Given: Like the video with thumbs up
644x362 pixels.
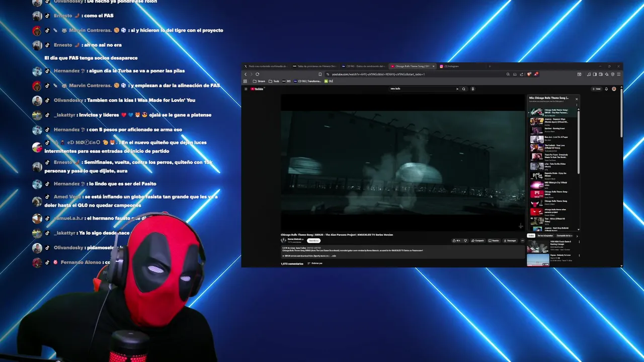Looking at the screenshot, I should (x=457, y=240).
